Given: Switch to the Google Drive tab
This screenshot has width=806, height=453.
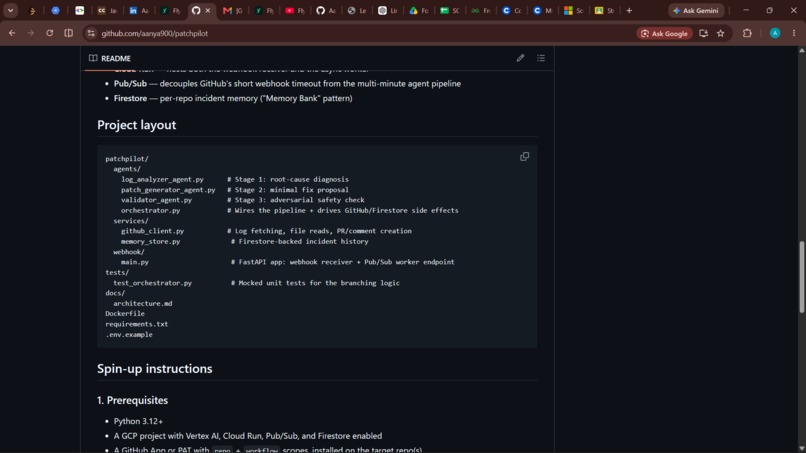Looking at the screenshot, I should [418, 10].
